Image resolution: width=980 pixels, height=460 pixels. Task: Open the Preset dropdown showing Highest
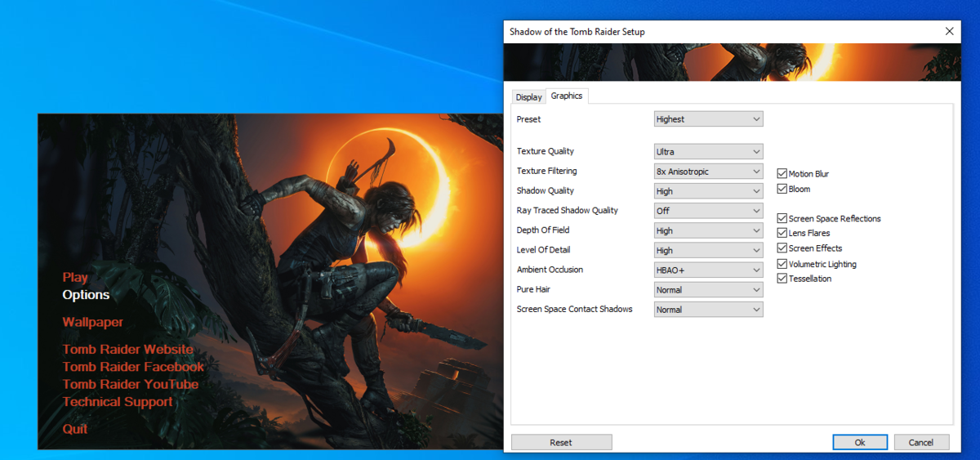pos(709,119)
